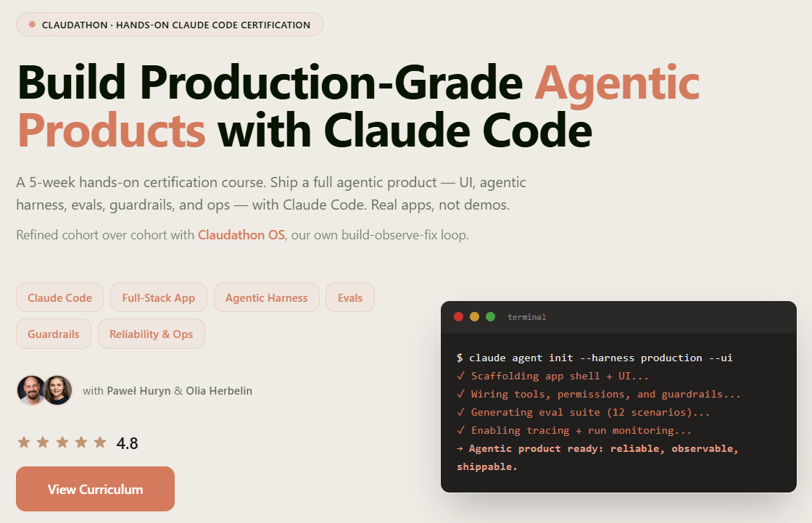Click the Agentic product ready line
812x523 pixels.
(597, 457)
